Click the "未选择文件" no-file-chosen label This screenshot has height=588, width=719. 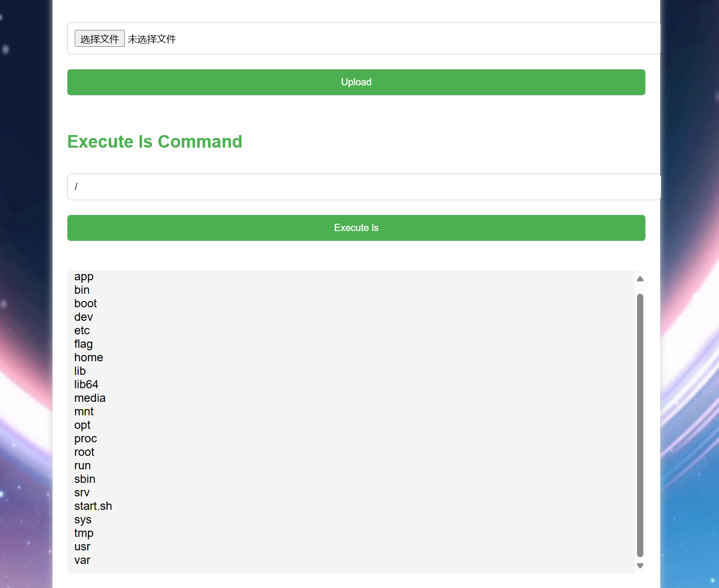tap(152, 39)
